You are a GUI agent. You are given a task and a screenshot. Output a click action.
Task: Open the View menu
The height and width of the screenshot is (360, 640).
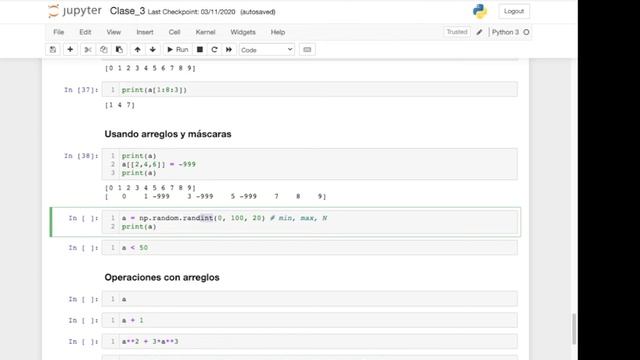tap(113, 32)
